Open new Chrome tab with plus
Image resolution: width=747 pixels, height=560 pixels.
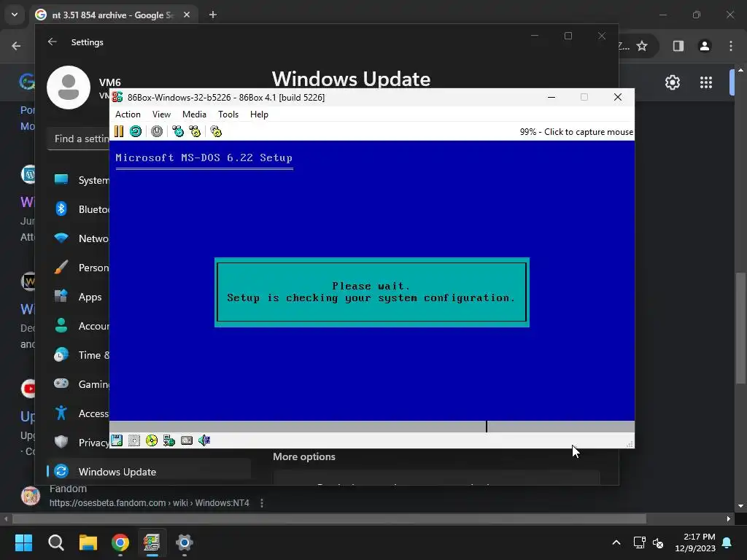pyautogui.click(x=213, y=15)
